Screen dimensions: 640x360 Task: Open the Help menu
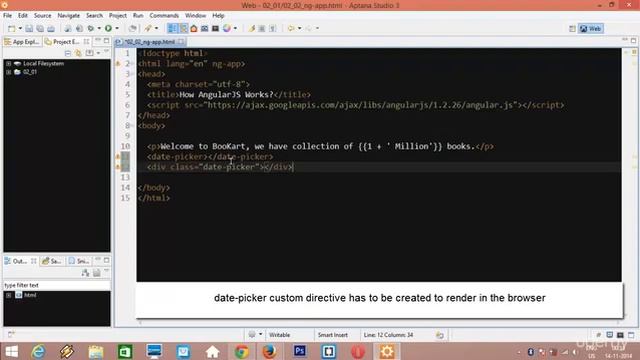218,16
